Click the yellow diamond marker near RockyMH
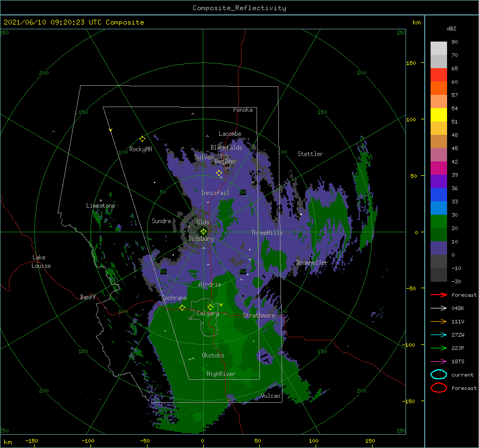 pos(142,139)
